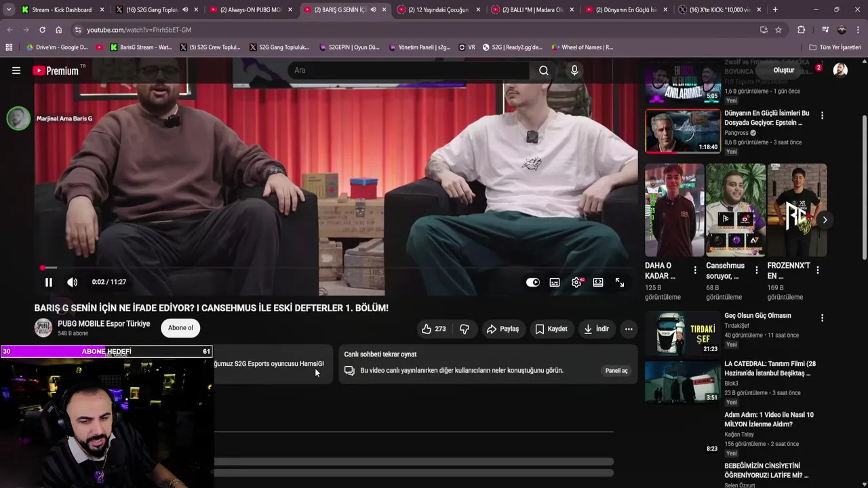This screenshot has width=868, height=488.
Task: Mute the video volume
Action: tap(73, 282)
